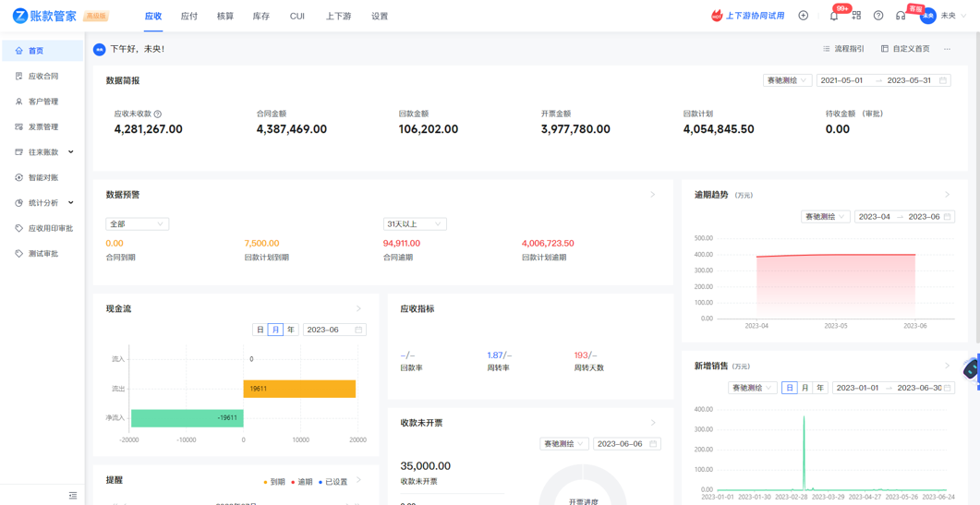980x505 pixels.
Task: Click the 2023-04 start month field in 逾期趋势
Action: (873, 216)
